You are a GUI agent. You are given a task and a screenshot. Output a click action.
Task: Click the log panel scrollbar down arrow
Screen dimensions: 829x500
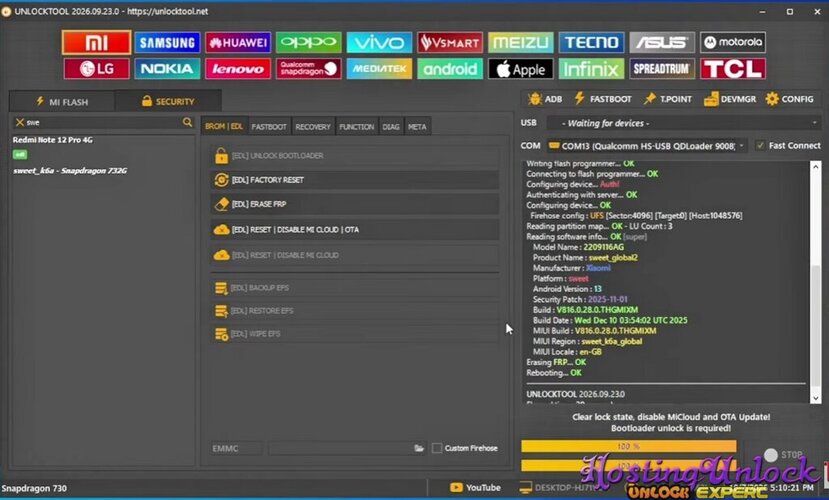click(815, 398)
